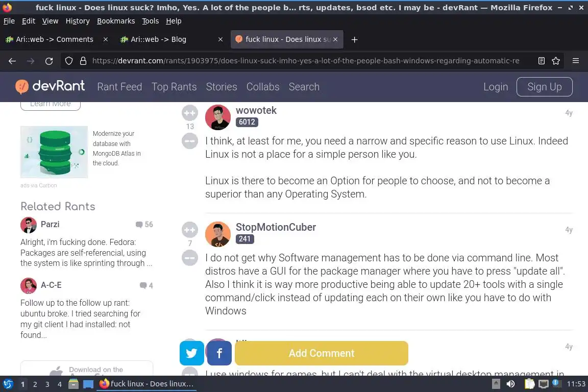Go back to the previous page
The height and width of the screenshot is (392, 588).
coord(12,61)
